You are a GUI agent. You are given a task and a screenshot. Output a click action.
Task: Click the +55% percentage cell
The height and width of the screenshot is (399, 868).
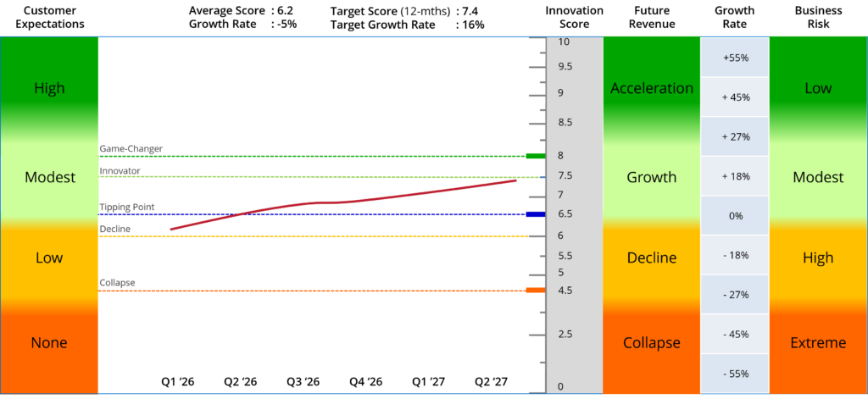pos(735,58)
